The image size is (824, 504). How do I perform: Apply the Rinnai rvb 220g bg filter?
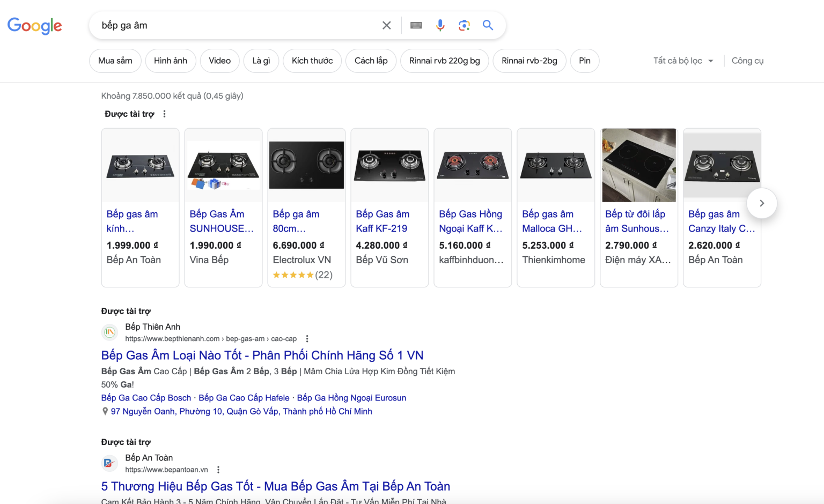[x=444, y=61]
